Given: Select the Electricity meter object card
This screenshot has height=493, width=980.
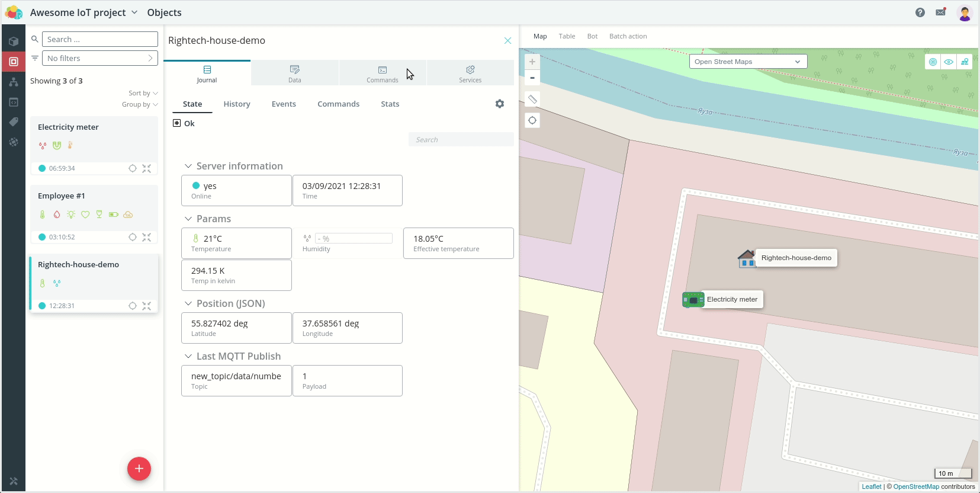Looking at the screenshot, I should 94,146.
